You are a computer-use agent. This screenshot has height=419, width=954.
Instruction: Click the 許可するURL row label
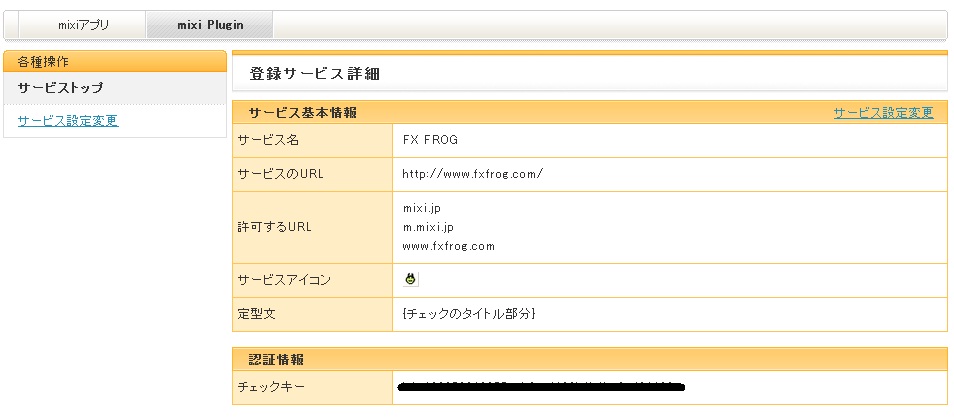pos(274,227)
